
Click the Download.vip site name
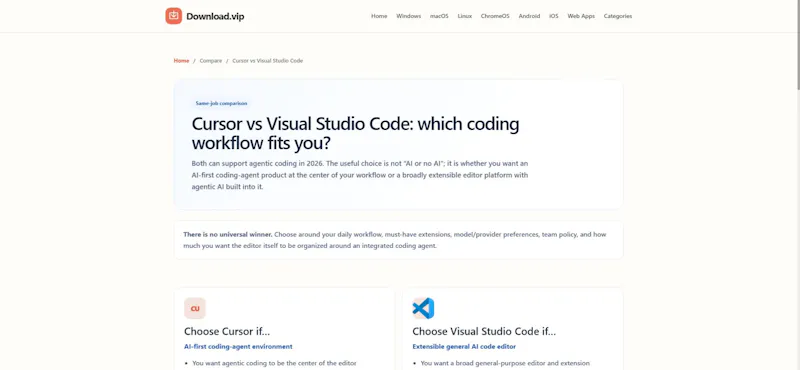point(215,16)
